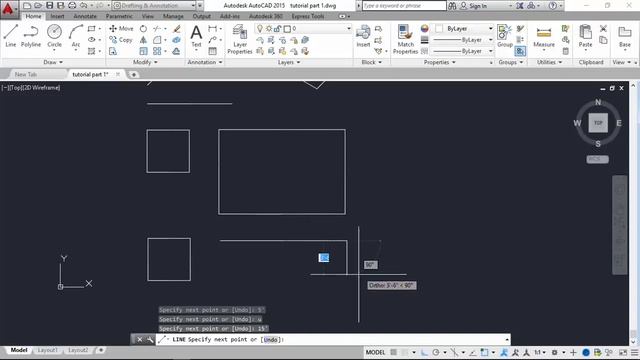Click the Open file icon in quick access toolbar

click(x=38, y=6)
